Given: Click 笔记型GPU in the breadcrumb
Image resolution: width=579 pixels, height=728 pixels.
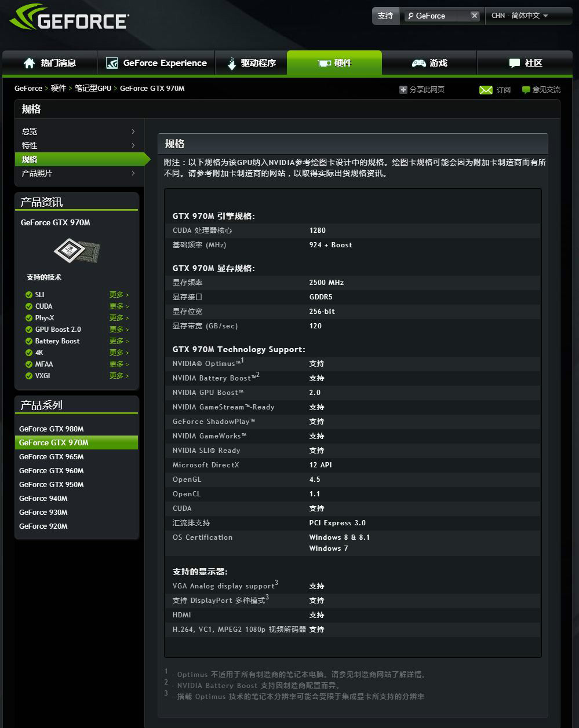Looking at the screenshot, I should [93, 89].
